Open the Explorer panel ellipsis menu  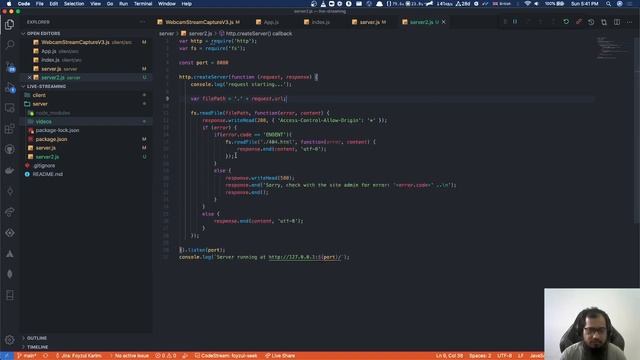[x=142, y=22]
